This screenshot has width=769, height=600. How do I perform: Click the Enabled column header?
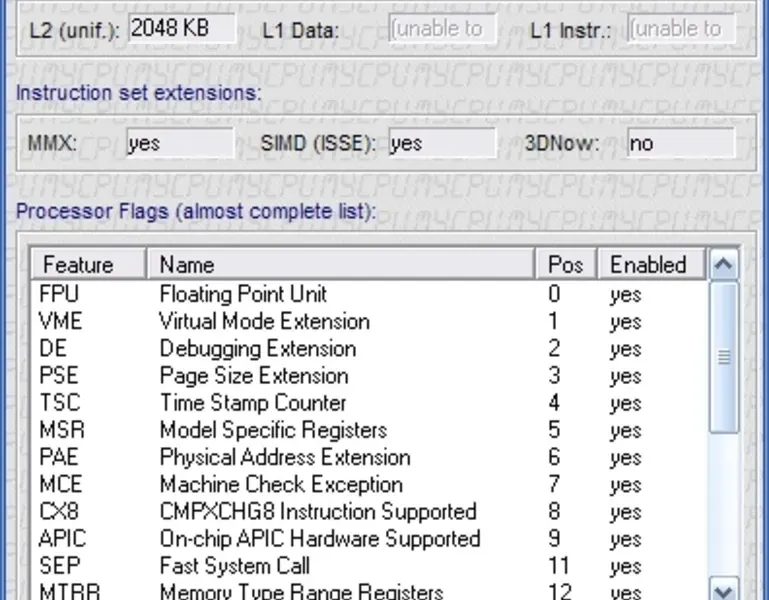click(x=649, y=265)
